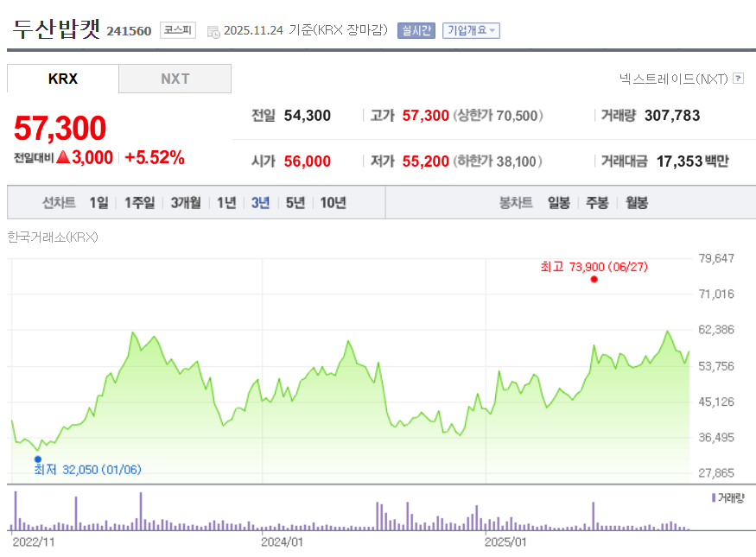Click the 2025/01 x-axis label
The height and width of the screenshot is (557, 756).
[x=505, y=542]
